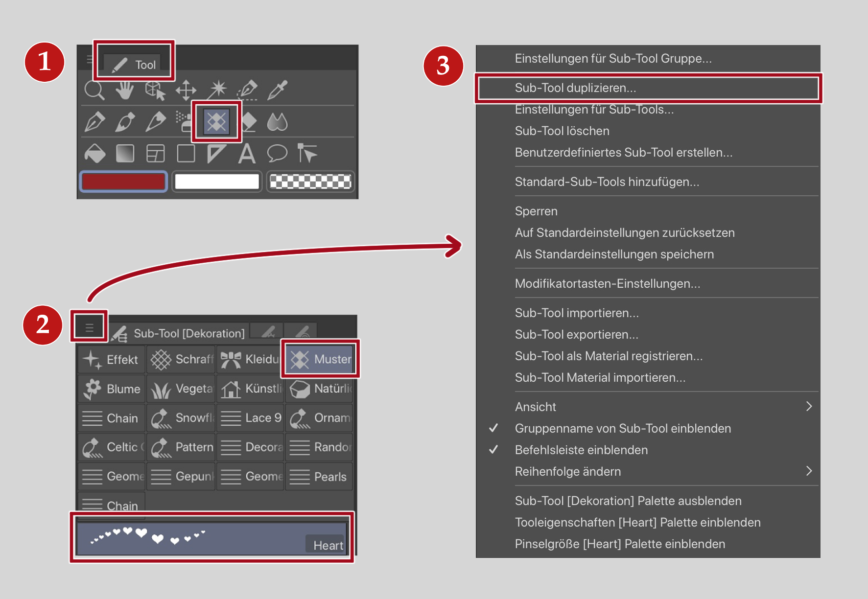Select the Blend tool

click(x=277, y=122)
